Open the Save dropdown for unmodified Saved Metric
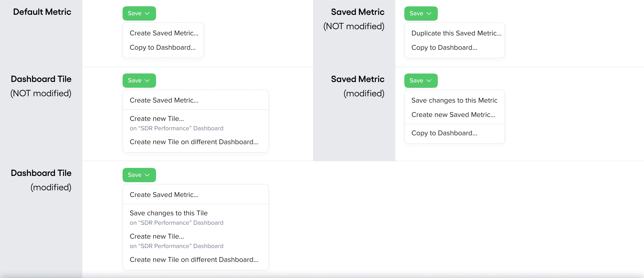 click(x=421, y=13)
